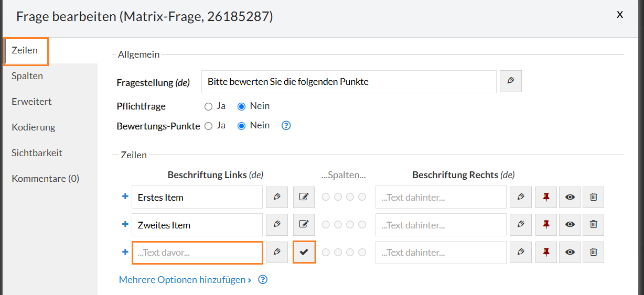Click the edit-note icon for Erstes Item
The width and height of the screenshot is (644, 295).
pyautogui.click(x=304, y=197)
